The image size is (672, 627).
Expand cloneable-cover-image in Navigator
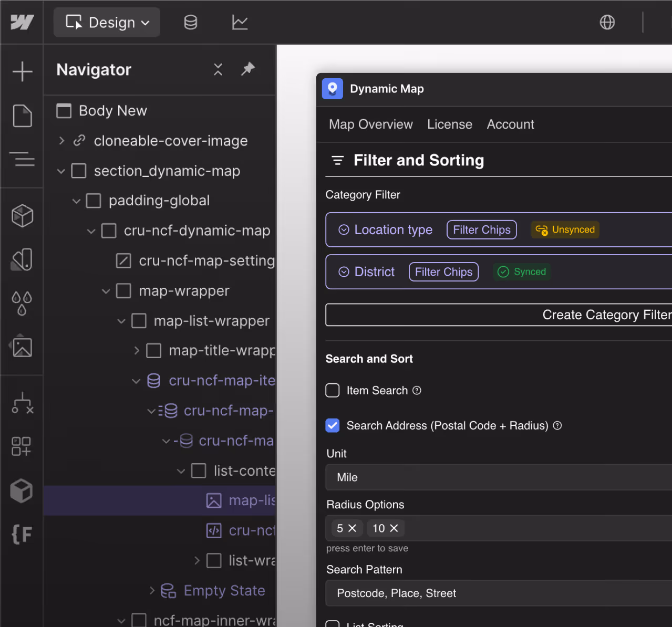point(61,141)
